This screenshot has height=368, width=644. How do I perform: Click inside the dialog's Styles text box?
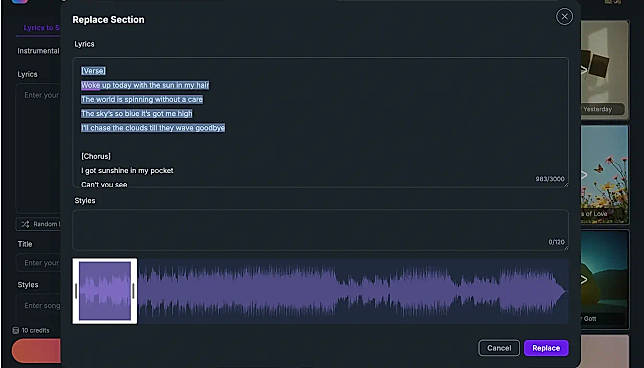point(320,230)
